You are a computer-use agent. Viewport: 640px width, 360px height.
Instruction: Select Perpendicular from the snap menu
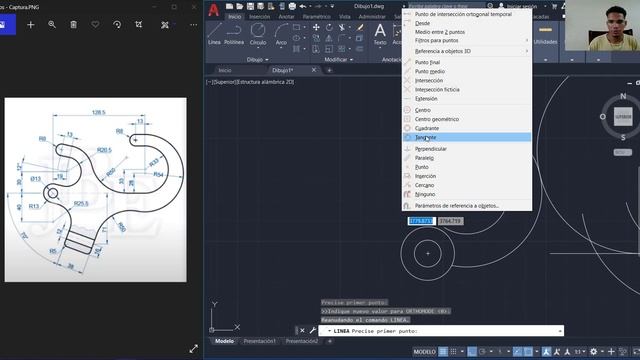click(467, 149)
